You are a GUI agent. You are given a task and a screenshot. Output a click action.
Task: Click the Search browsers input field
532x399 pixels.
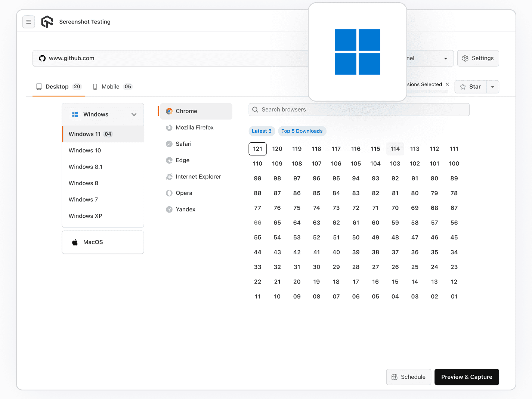coord(359,109)
